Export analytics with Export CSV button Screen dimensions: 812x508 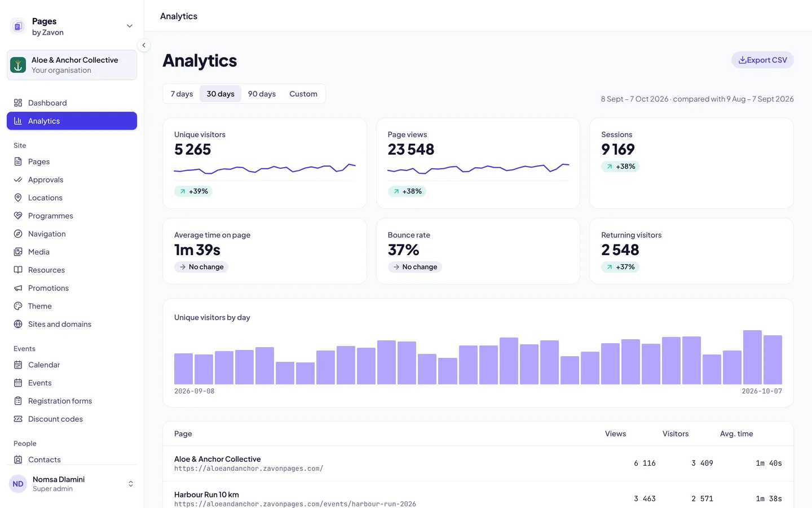tap(762, 60)
